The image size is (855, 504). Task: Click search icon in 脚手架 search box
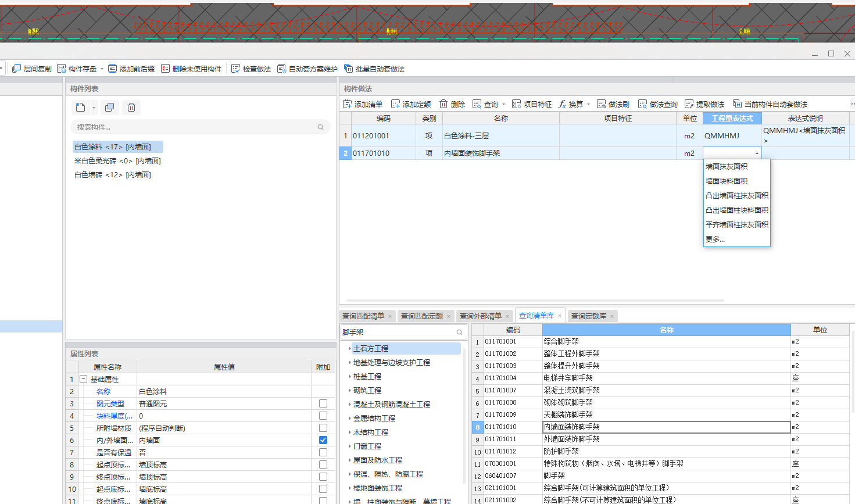point(459,332)
